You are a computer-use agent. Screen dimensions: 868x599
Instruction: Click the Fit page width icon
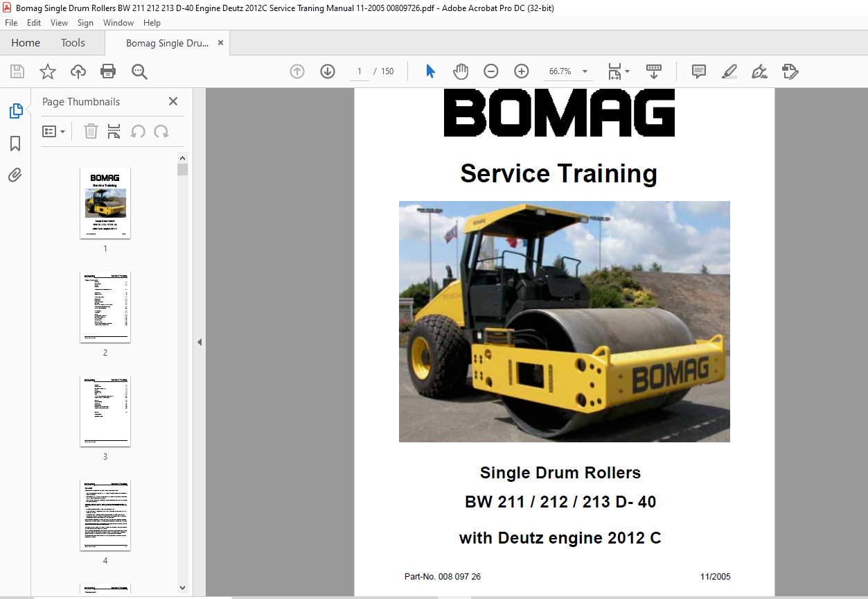[614, 71]
